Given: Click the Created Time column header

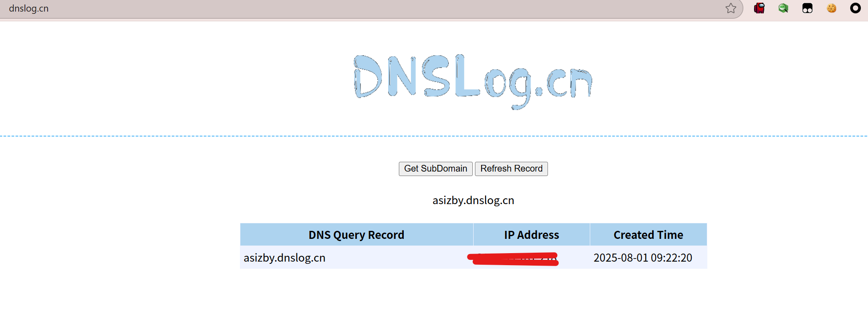Looking at the screenshot, I should click(x=648, y=235).
